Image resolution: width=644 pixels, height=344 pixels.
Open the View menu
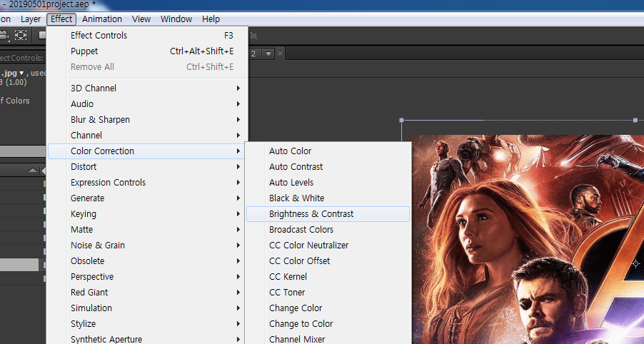(x=141, y=19)
